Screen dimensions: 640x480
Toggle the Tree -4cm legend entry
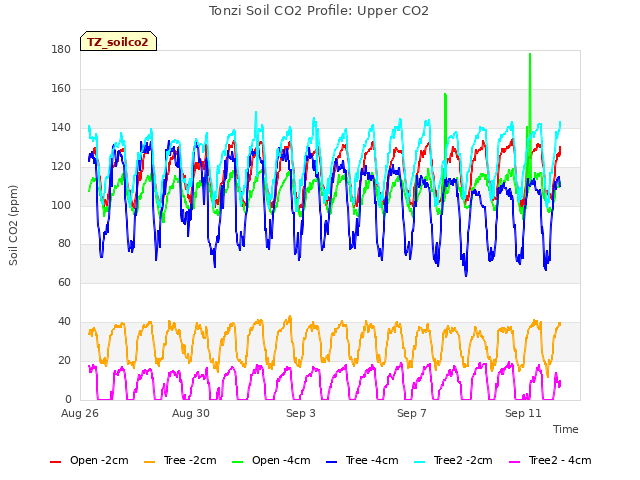[362, 460]
